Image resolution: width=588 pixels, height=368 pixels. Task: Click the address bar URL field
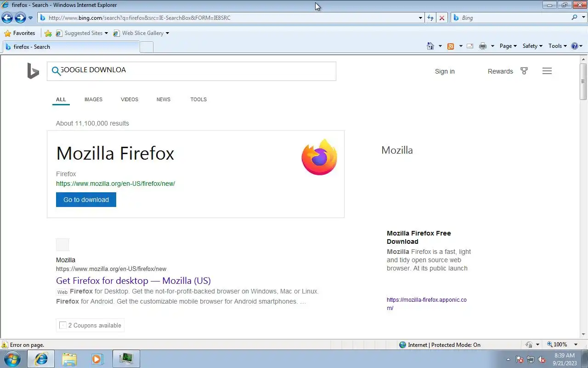click(227, 18)
